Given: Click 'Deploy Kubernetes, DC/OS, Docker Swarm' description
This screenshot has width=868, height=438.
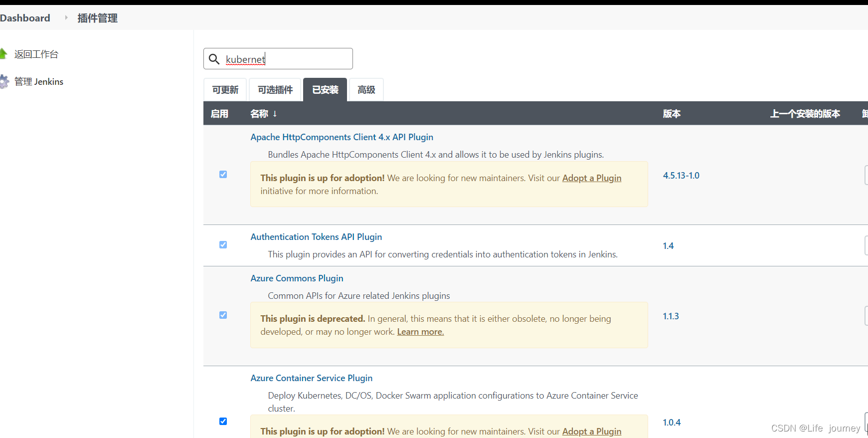Looking at the screenshot, I should [453, 402].
